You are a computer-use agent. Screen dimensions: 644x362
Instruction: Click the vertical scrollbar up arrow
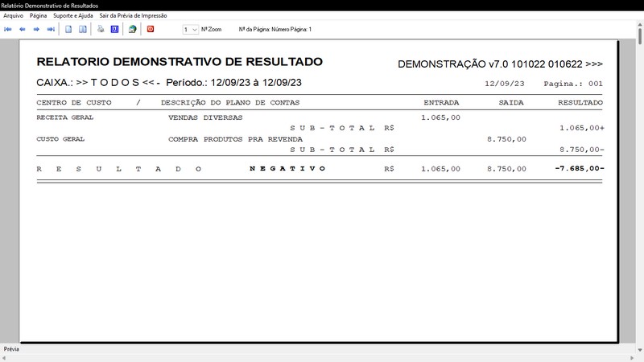[639, 25]
